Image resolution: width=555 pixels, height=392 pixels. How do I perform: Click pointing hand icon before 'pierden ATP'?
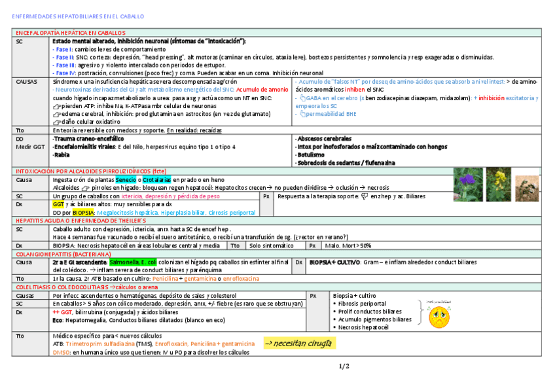[56, 106]
